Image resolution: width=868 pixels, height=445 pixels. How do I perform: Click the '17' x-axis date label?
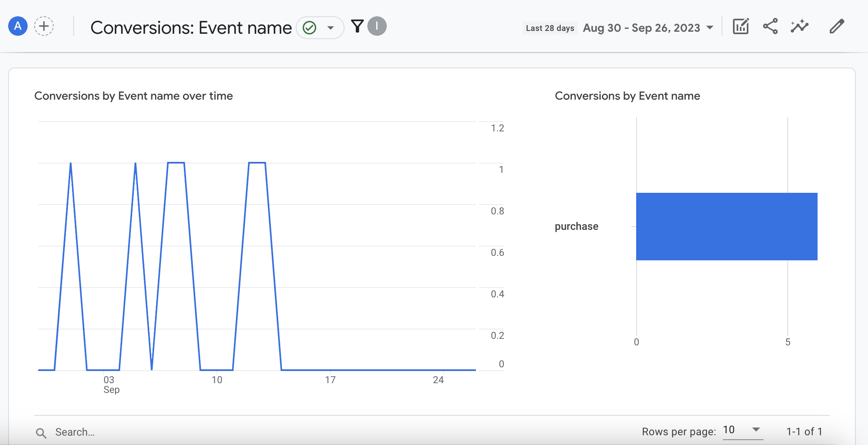click(330, 380)
